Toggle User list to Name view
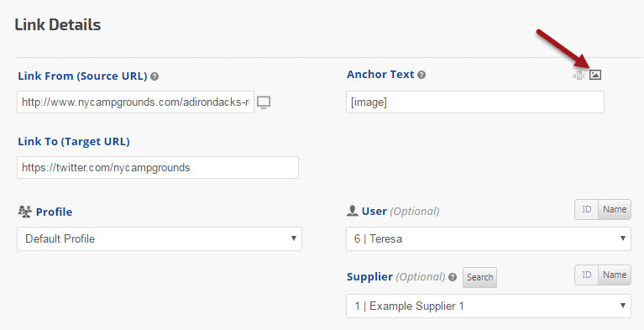644x330 pixels. click(x=615, y=210)
